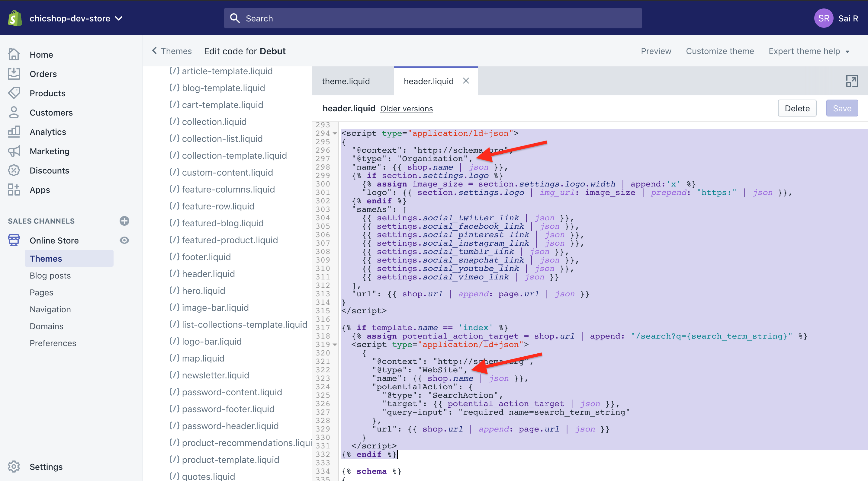Open Home in the sidebar
This screenshot has width=868, height=481.
click(x=41, y=55)
